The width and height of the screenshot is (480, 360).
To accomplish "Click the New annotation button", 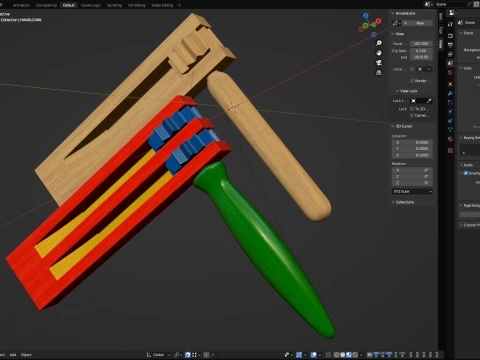I will [x=420, y=23].
